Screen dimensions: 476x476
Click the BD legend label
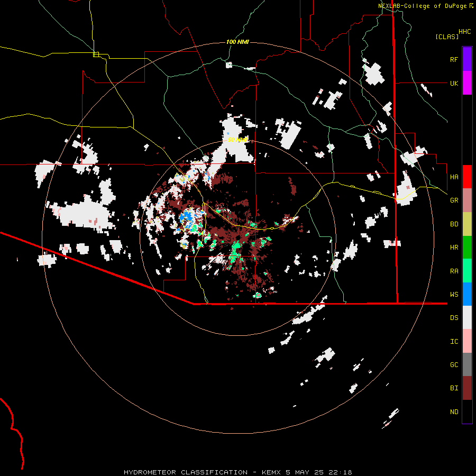(454, 224)
